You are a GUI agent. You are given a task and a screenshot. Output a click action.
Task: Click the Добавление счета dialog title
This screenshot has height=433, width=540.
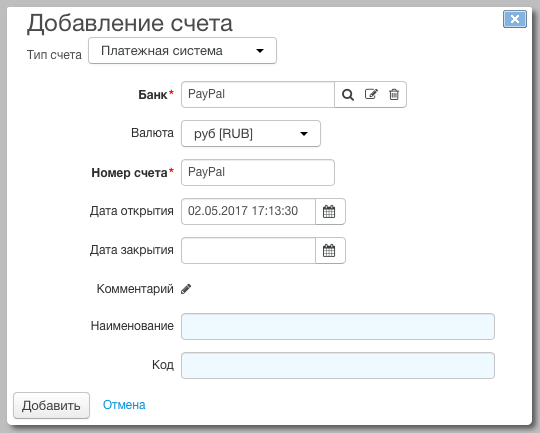tap(130, 23)
